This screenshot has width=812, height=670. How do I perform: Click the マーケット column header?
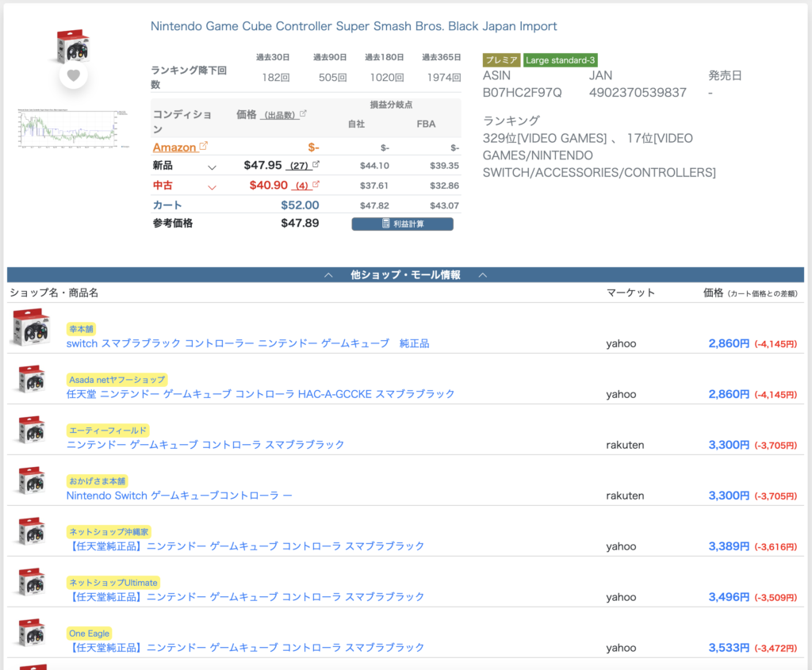630,293
